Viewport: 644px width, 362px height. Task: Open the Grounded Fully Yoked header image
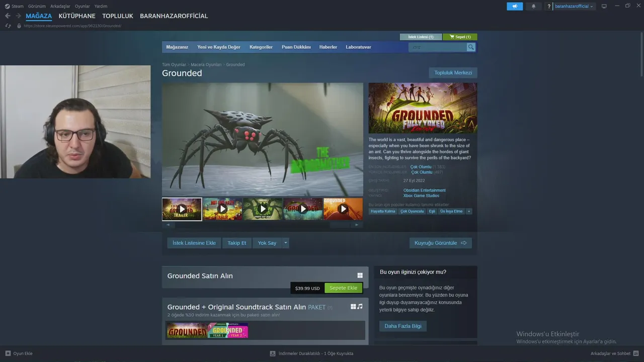click(423, 108)
